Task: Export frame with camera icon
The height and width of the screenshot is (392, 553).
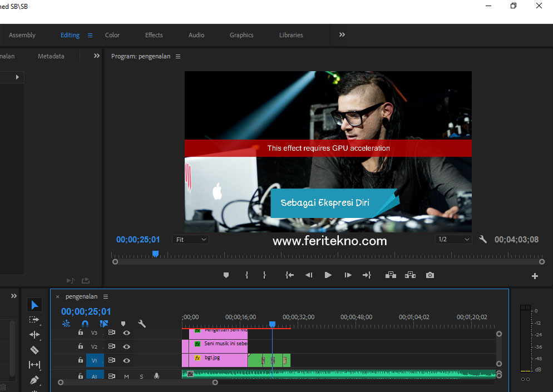Action: (x=430, y=275)
